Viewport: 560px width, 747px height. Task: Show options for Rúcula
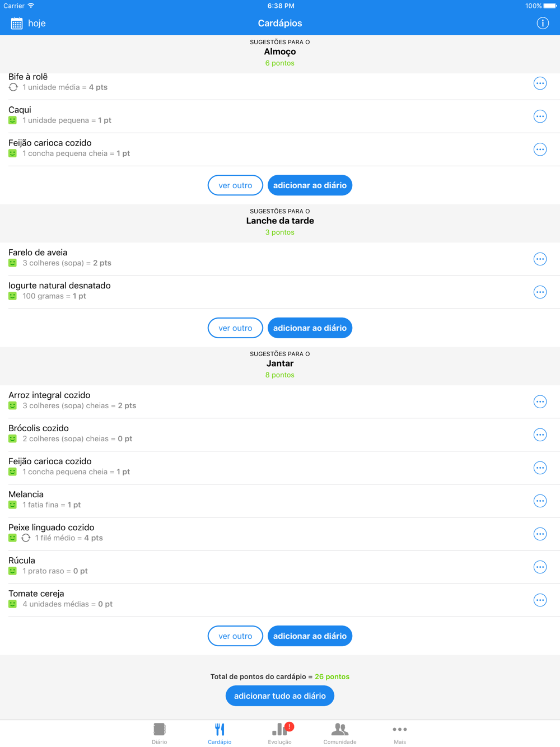tap(540, 567)
